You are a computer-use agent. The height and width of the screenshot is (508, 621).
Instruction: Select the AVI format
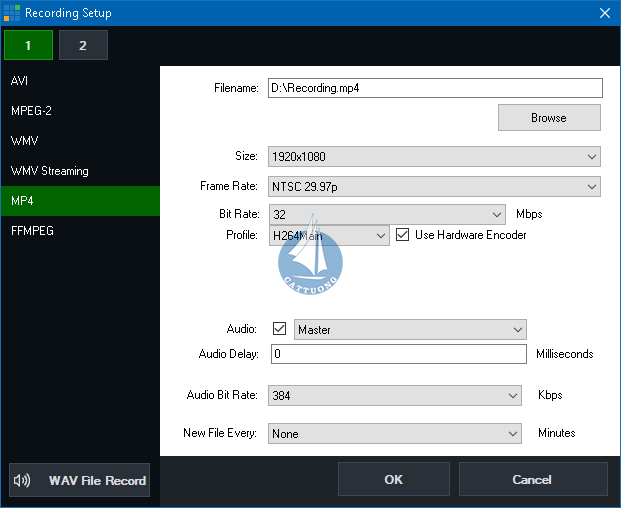80,81
